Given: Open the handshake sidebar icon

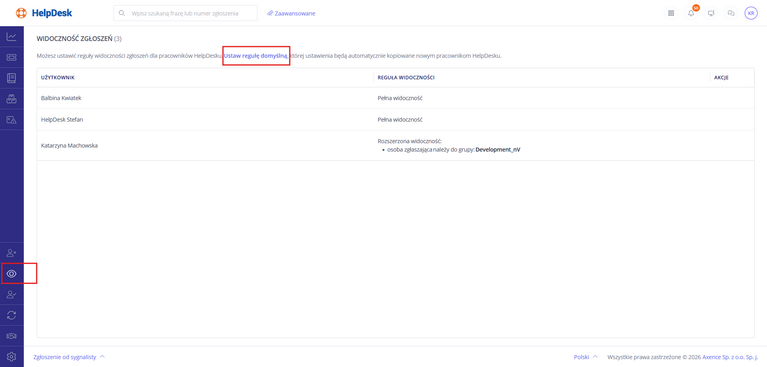Looking at the screenshot, I should [x=11, y=336].
